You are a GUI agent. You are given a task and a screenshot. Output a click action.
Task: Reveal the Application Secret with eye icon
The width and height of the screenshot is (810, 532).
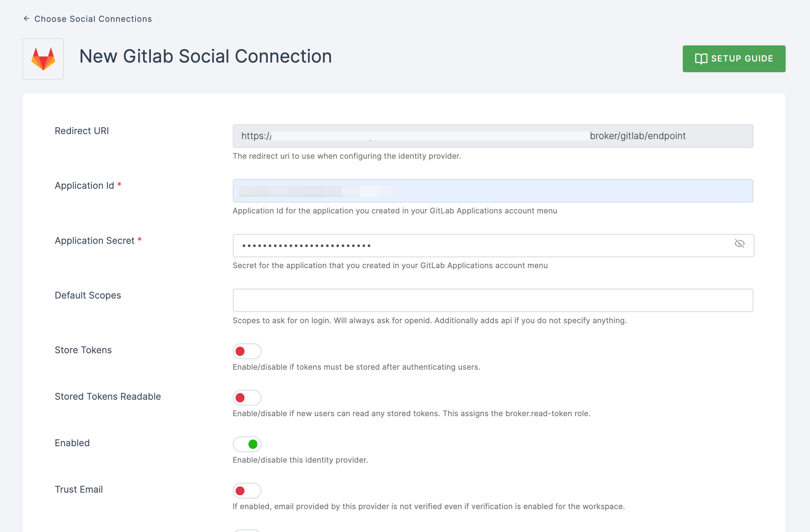point(739,244)
